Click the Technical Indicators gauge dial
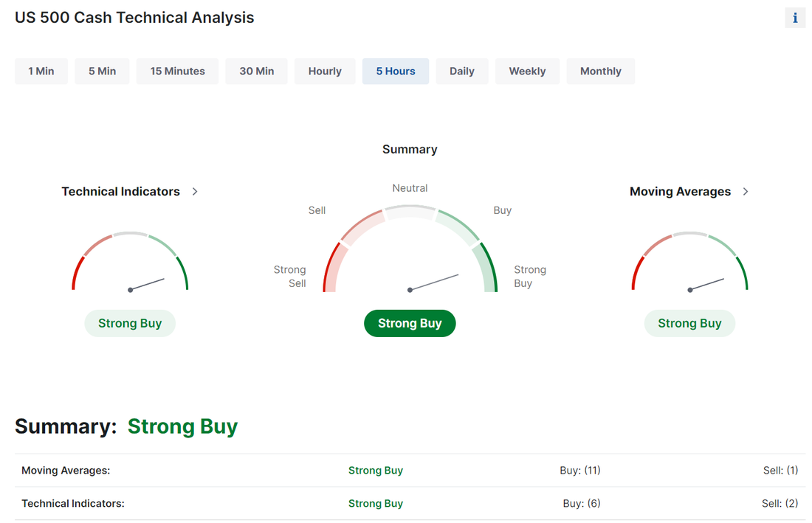Screen dimensions: 812x523 pyautogui.click(x=131, y=263)
